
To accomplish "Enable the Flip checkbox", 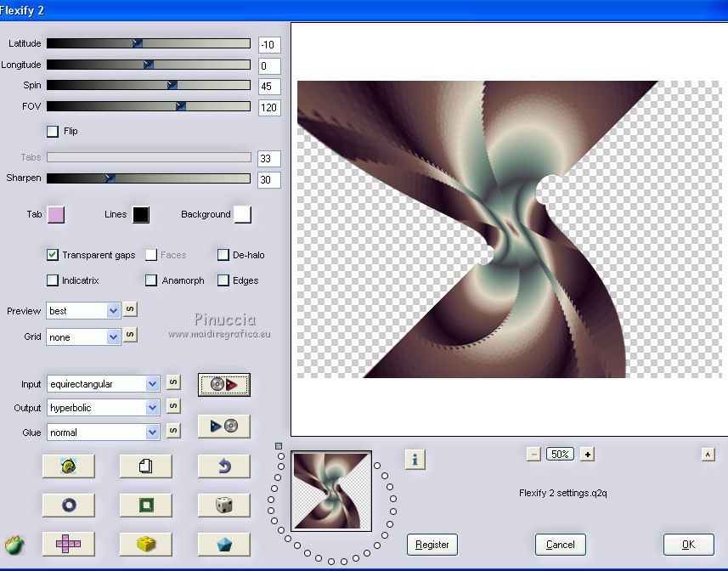I will coord(53,132).
